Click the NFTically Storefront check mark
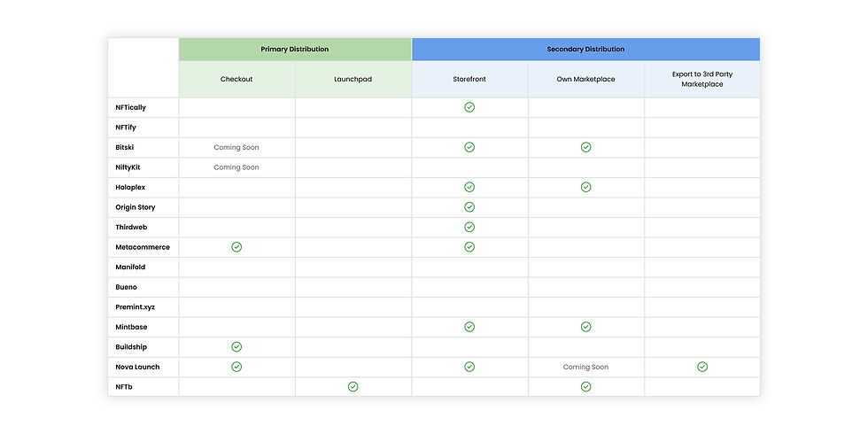 click(469, 107)
